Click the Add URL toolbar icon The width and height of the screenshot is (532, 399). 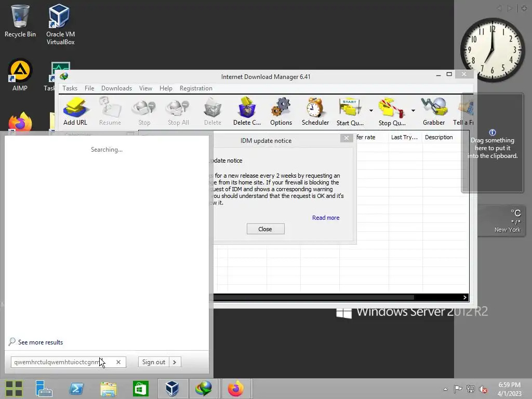click(75, 112)
